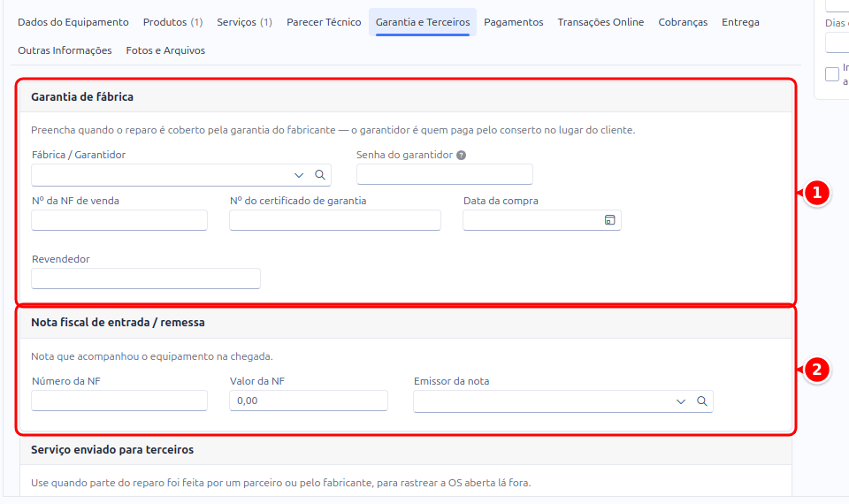849x504 pixels.
Task: Expand Emissor da nota dropdown arrow
Action: pos(681,401)
